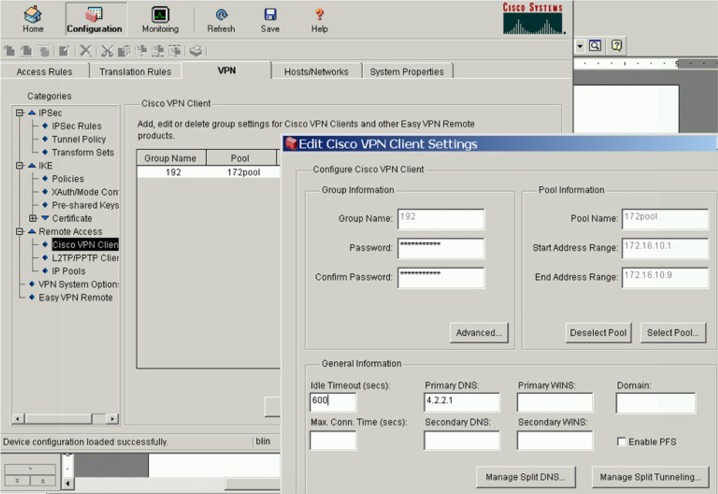
Task: Select Pre-shared Keys in the tree
Action: pyautogui.click(x=85, y=205)
